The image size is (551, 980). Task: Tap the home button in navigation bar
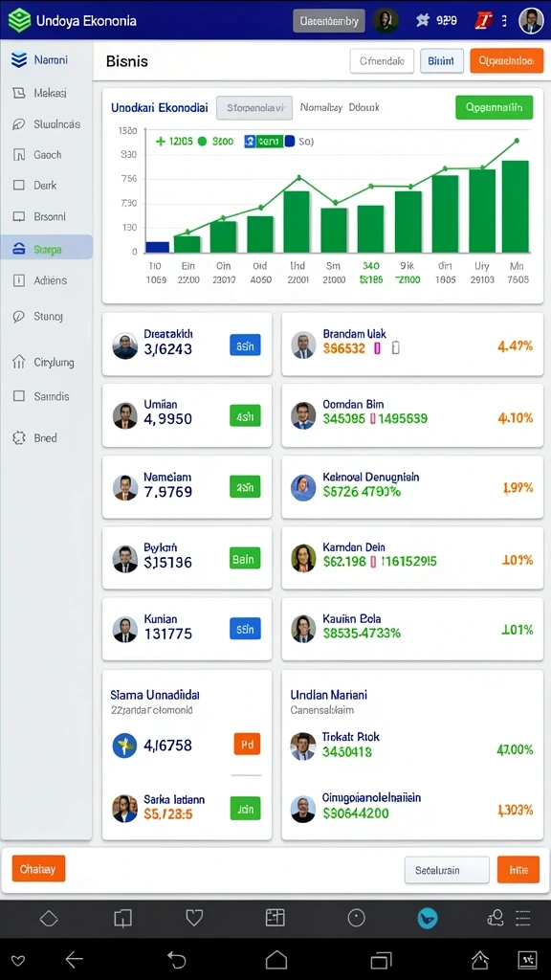point(276,959)
